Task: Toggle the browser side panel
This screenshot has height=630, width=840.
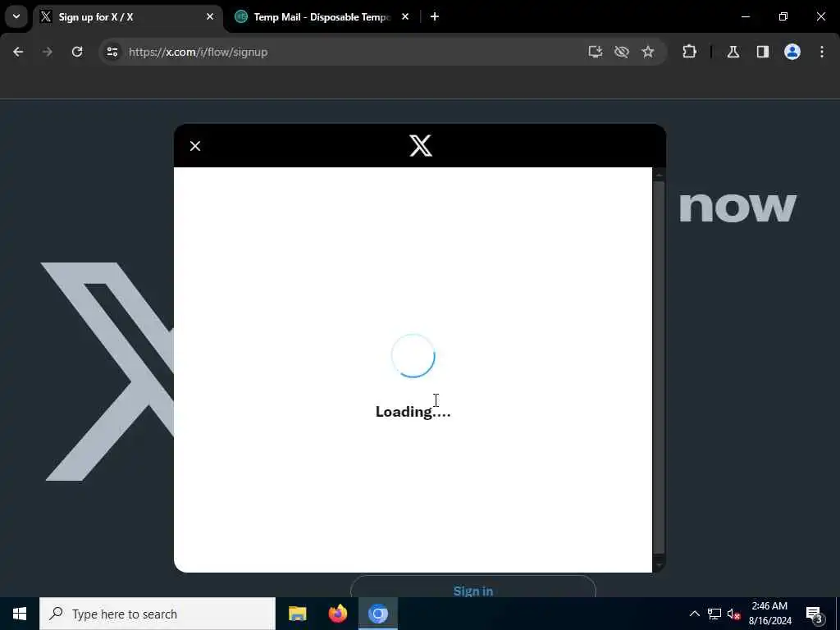Action: pos(763,52)
